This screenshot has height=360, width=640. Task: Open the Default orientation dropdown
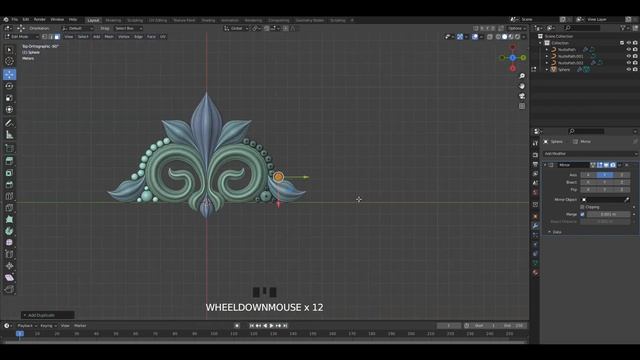(78, 28)
